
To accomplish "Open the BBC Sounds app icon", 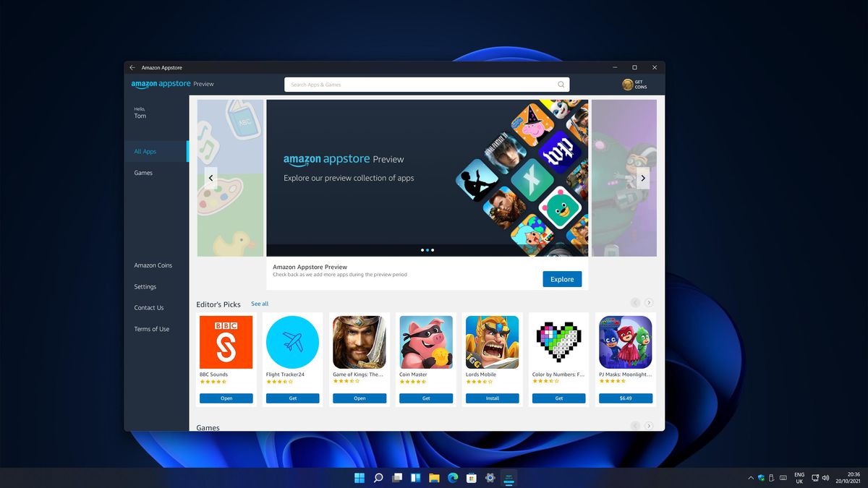I will (x=226, y=342).
